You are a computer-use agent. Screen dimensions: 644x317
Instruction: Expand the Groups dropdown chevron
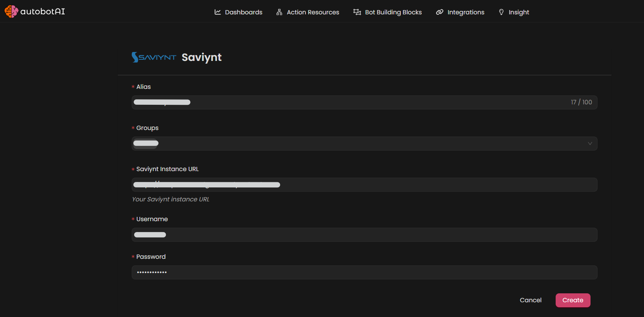590,144
